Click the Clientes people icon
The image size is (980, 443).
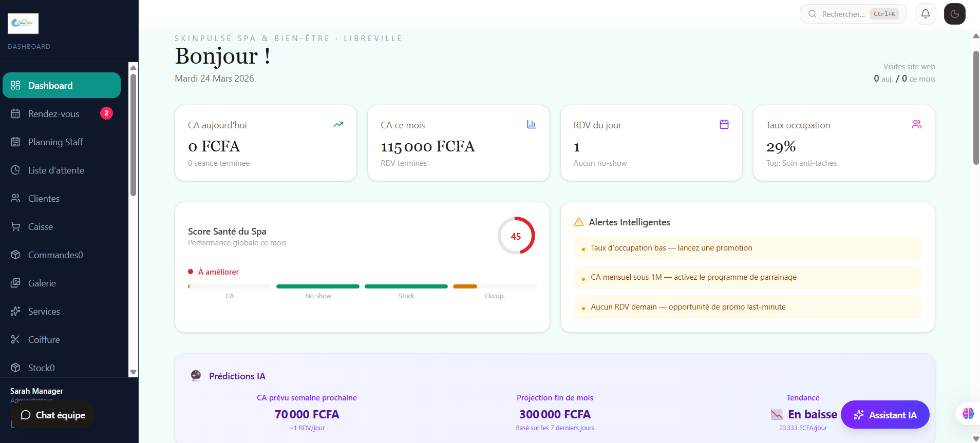15,199
